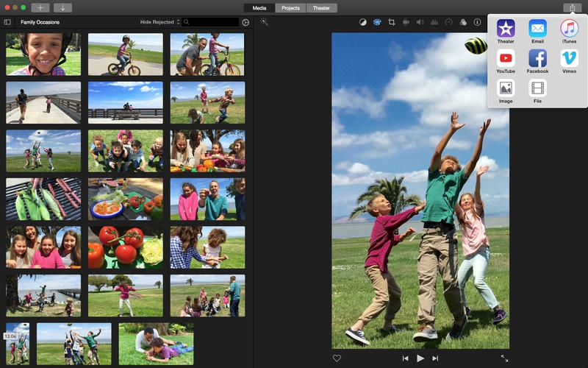588x368 pixels.
Task: Share to Theater from share popup
Action: coord(505,29)
